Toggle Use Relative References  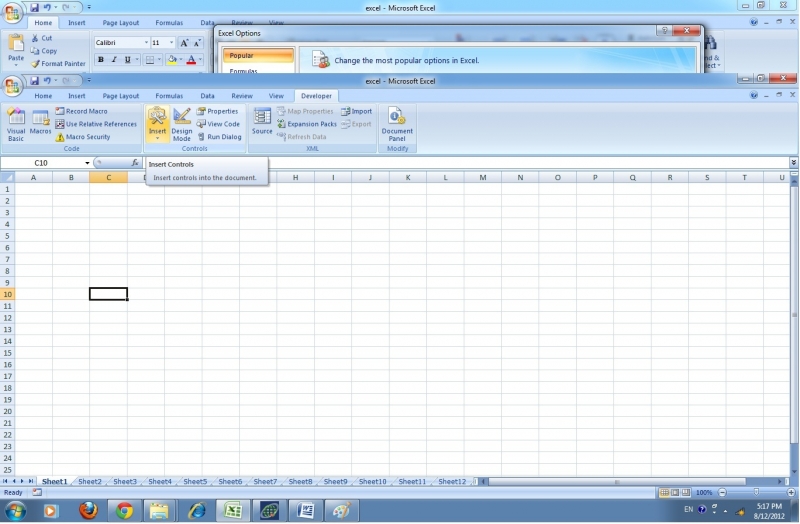pos(96,124)
